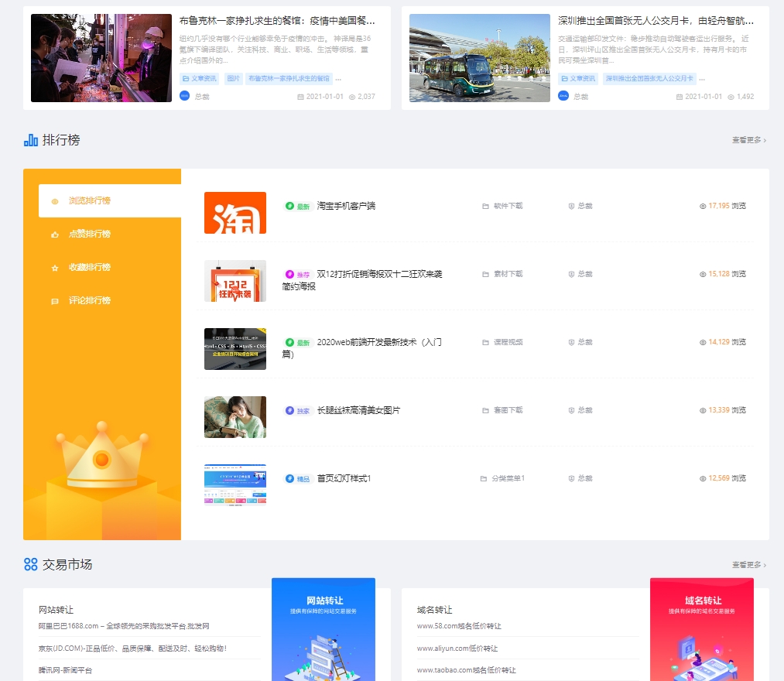Image resolution: width=784 pixels, height=681 pixels.
Task: Click the thumbs-up icon beside 收藏排行榜 sidebar
Action: 54,234
